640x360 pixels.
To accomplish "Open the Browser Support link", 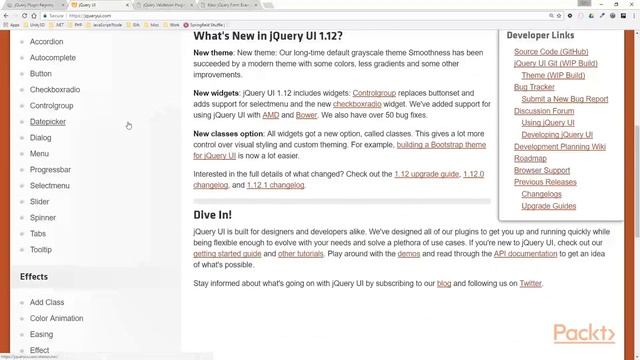I will coord(542,170).
